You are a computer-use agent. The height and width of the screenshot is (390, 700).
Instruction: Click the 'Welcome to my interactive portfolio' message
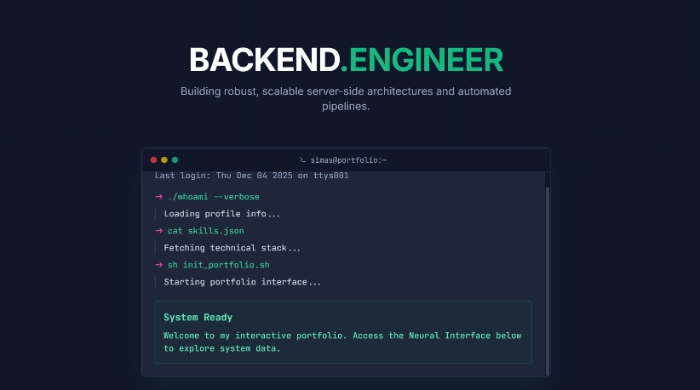tap(342, 342)
